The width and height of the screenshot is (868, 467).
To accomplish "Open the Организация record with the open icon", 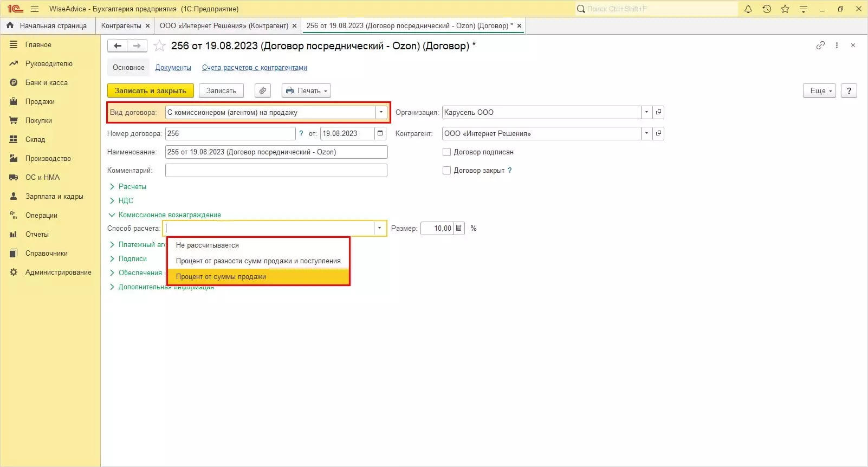I will pyautogui.click(x=658, y=112).
